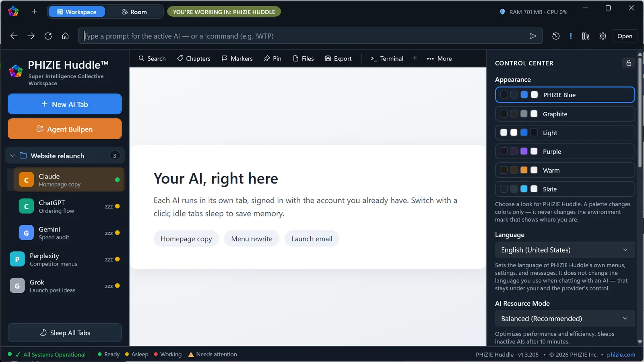Go back with the left arrow
Image resolution: width=644 pixels, height=362 pixels.
14,36
